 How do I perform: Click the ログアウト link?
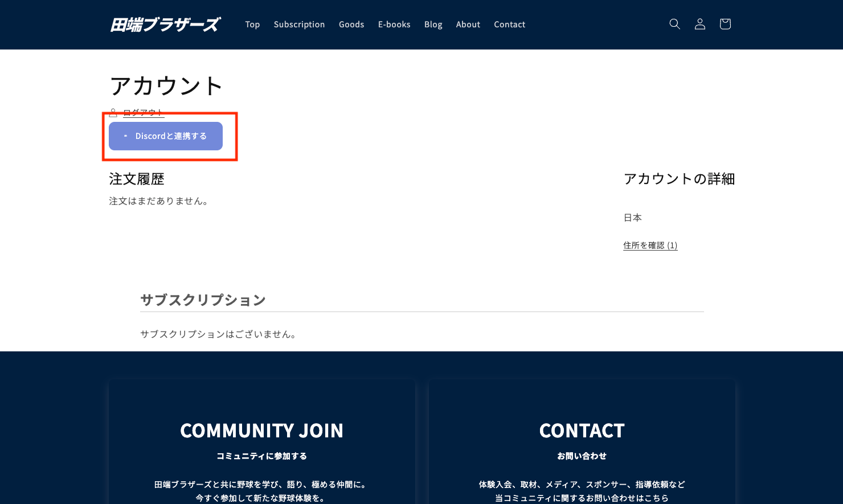tap(144, 112)
